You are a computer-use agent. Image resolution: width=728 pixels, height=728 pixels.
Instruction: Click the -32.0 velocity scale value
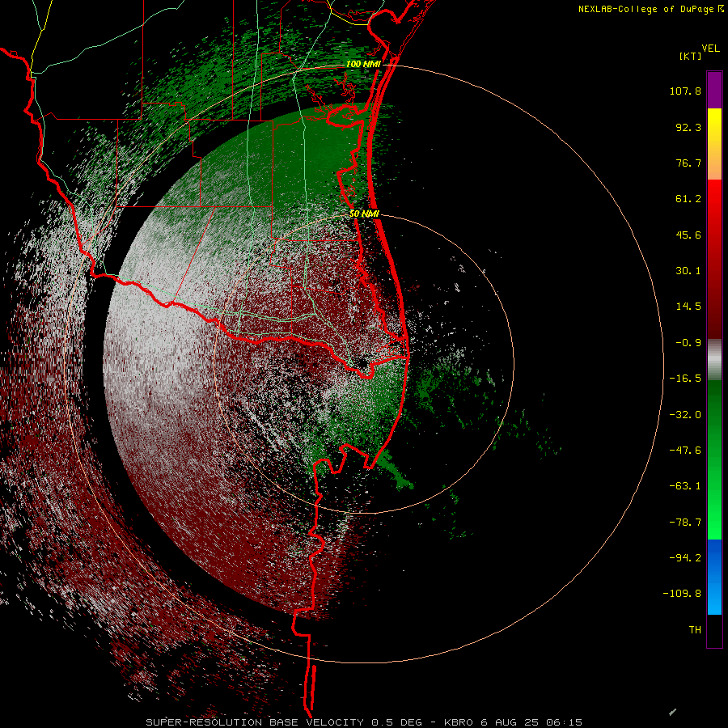685,415
